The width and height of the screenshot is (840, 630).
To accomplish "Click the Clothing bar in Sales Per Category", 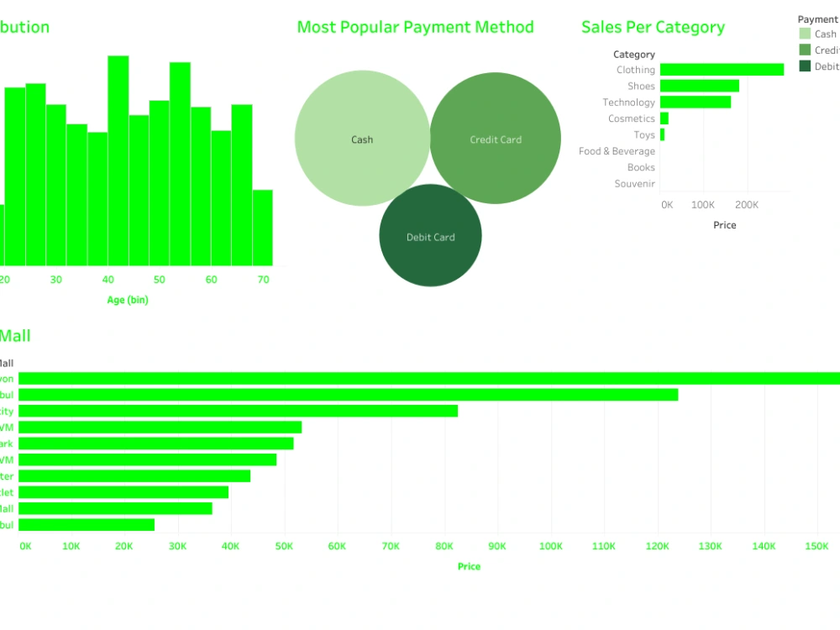I will pos(722,70).
